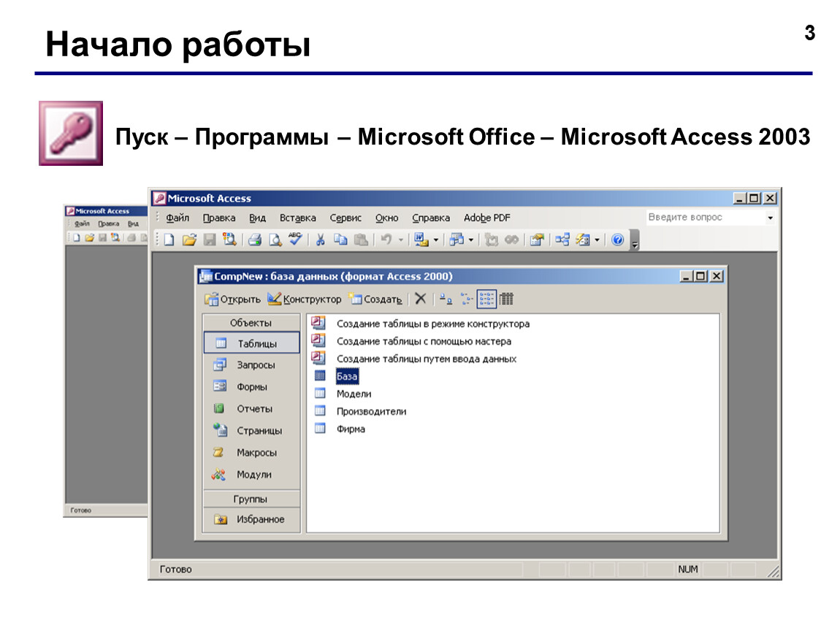Click the Microsoft Script Editor icon
The image size is (840, 631).
pyautogui.click(x=511, y=240)
